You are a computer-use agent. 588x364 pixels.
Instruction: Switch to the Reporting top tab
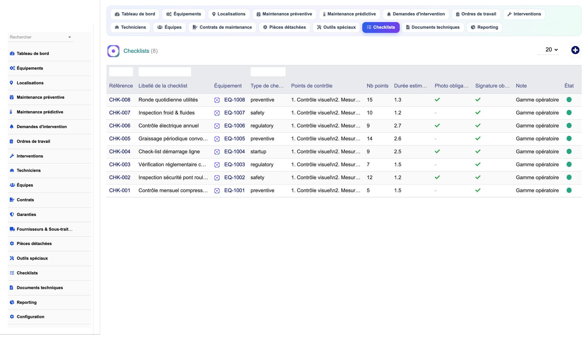(x=484, y=27)
